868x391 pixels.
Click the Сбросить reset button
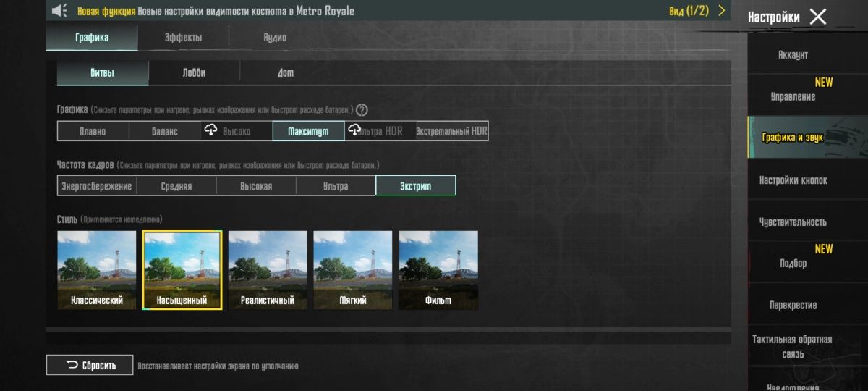point(90,365)
